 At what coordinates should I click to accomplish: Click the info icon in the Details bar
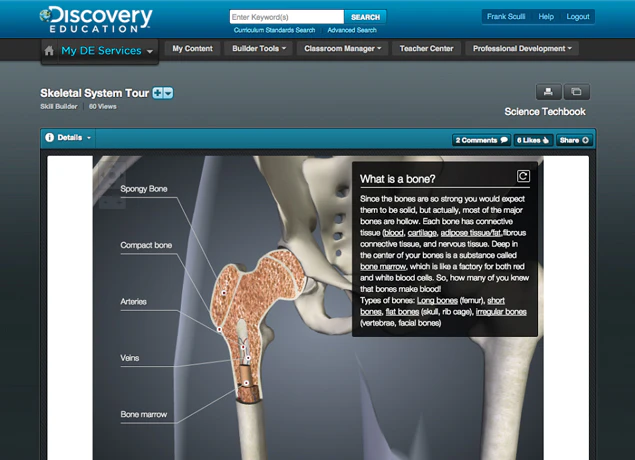49,138
